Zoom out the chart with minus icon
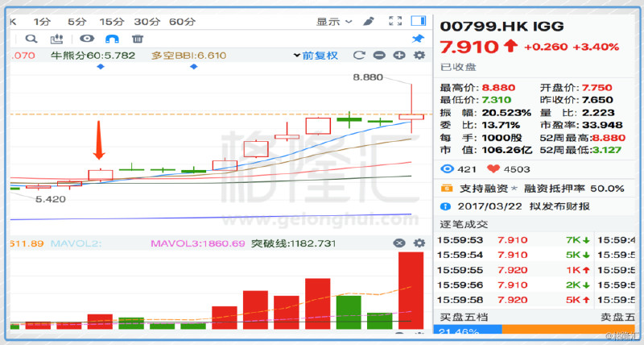 click(x=380, y=56)
